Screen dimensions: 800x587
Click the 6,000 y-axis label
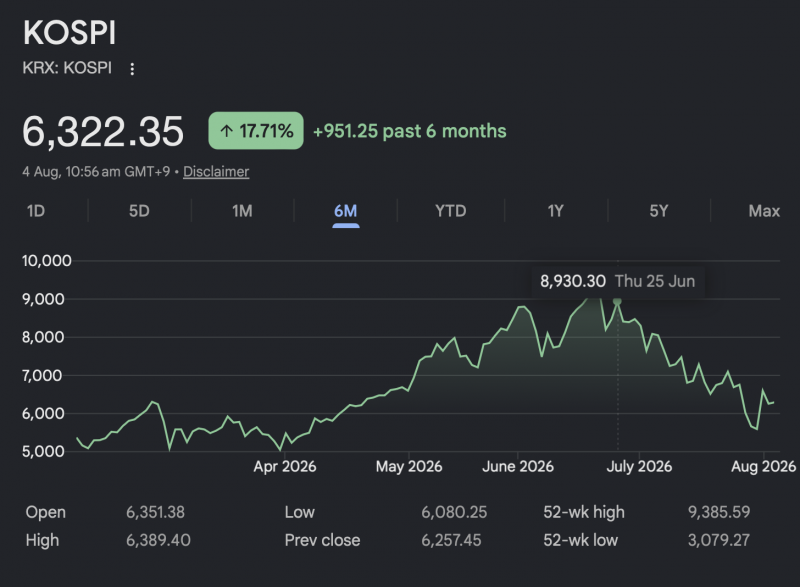click(x=43, y=414)
